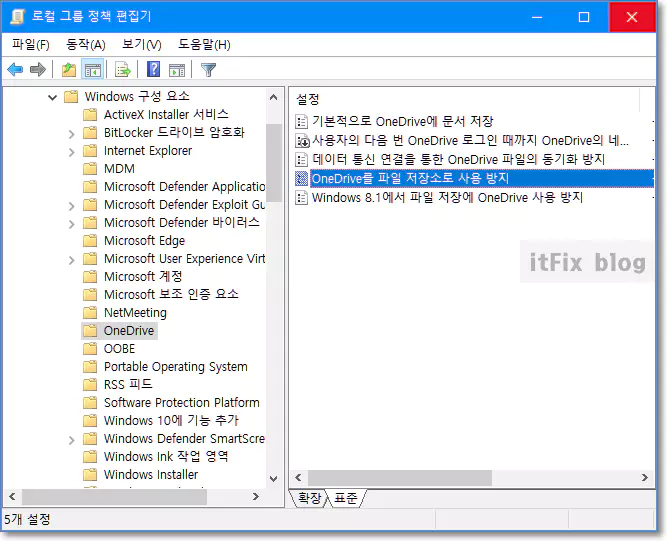Click settings pane scroll left arrow

(299, 478)
